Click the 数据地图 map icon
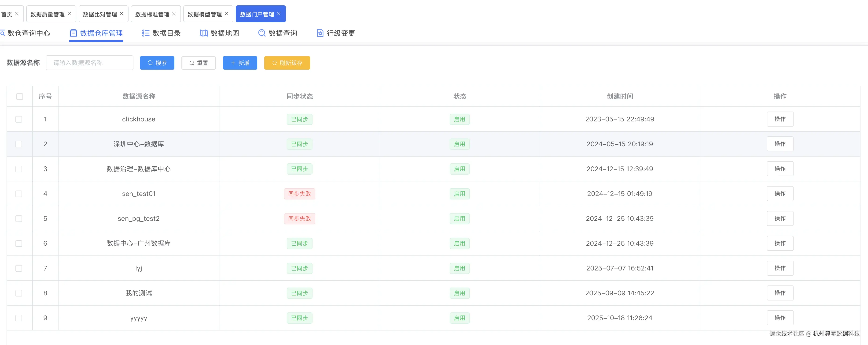 (204, 33)
